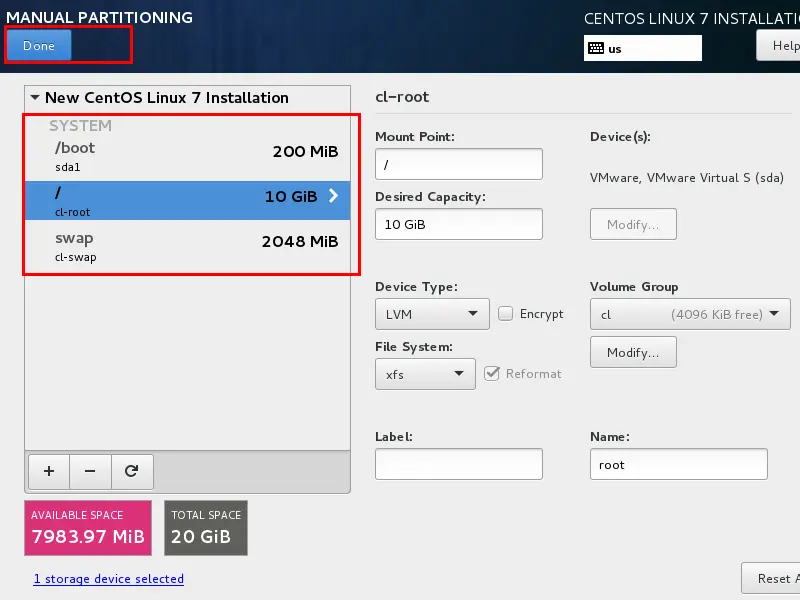
Task: Select the / cl-root partition row
Action: point(188,201)
